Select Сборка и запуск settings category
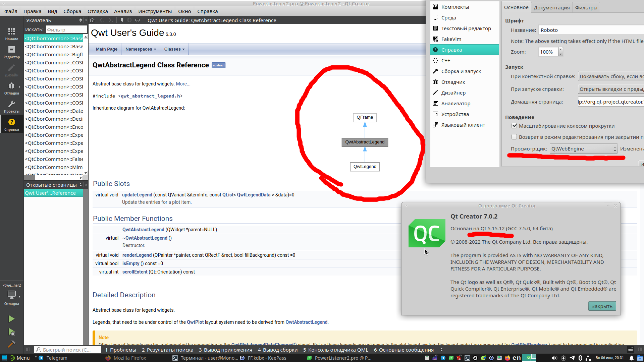 click(x=465, y=71)
